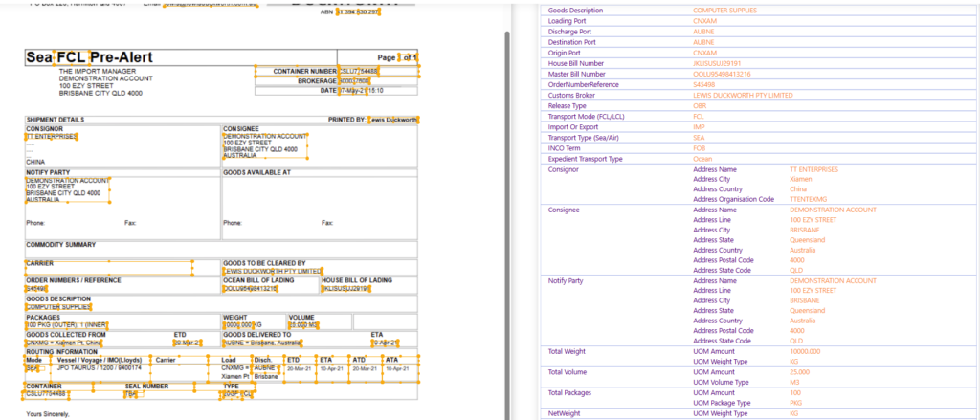Click Total Packages UOM Package Type PKG
Screen dimensions: 980x420
(795, 403)
